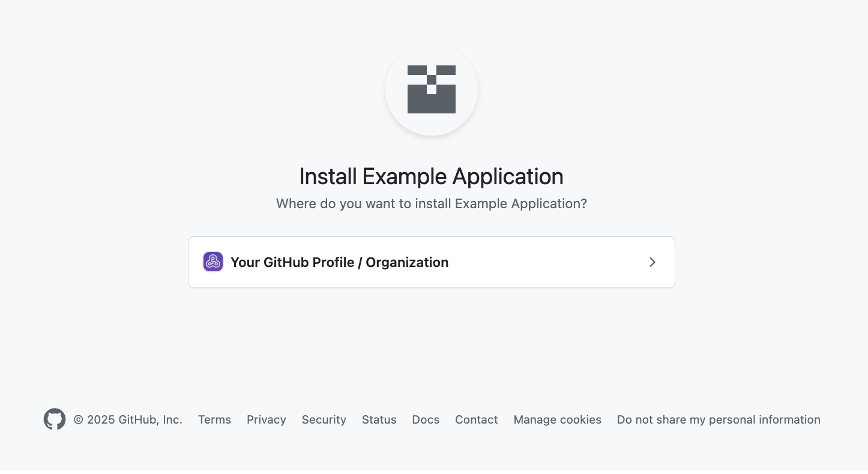Click the word 'Application' in the page heading
The height and width of the screenshot is (474, 868).
tap(507, 176)
